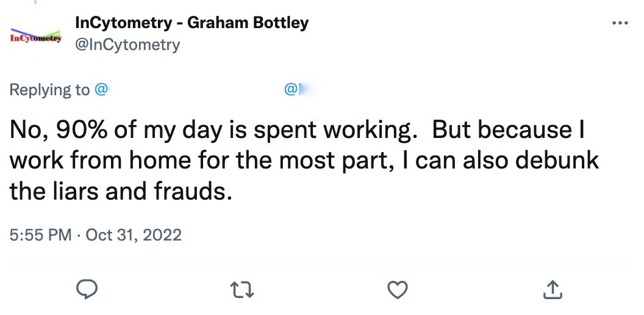Like the tweet with the heart icon
Viewport: 644px width, 315px height.
(x=398, y=289)
